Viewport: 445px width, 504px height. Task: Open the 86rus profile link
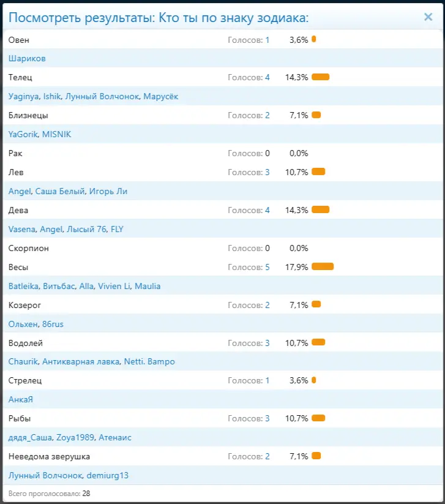click(x=53, y=324)
